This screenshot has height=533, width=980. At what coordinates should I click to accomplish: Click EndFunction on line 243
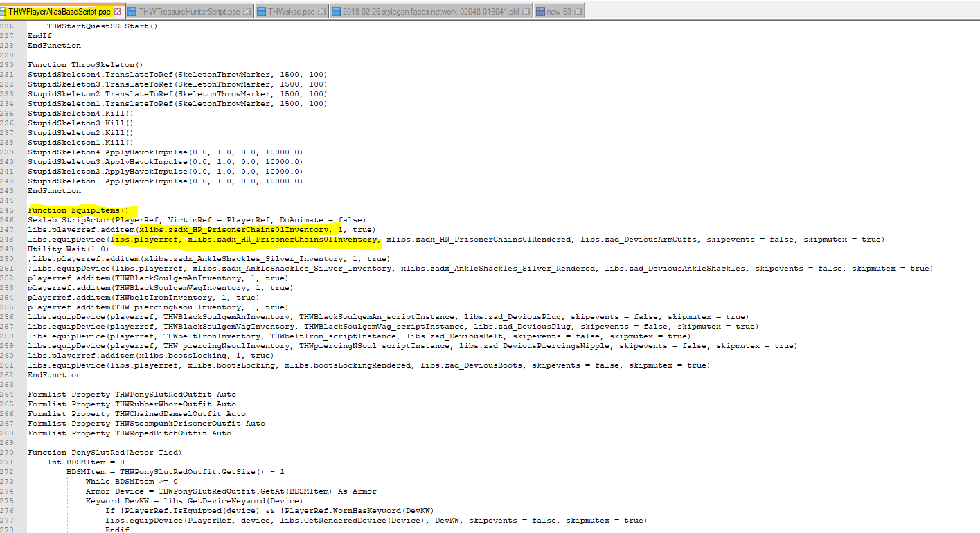pos(54,190)
